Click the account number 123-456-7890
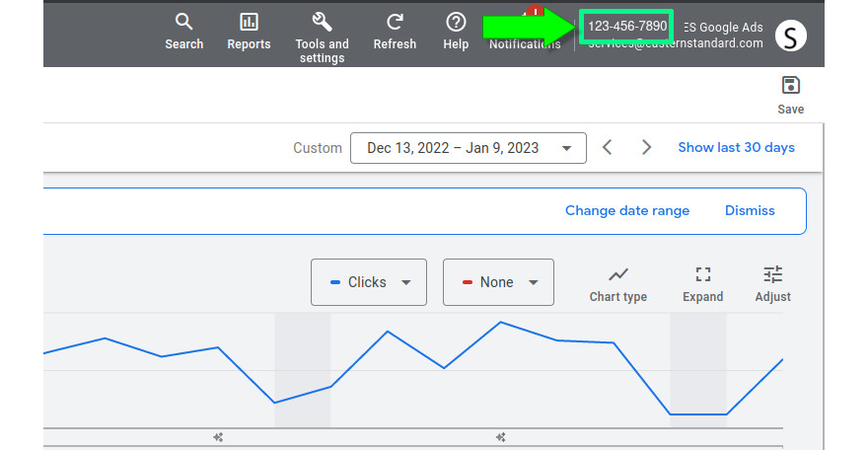The height and width of the screenshot is (450, 868). point(627,26)
